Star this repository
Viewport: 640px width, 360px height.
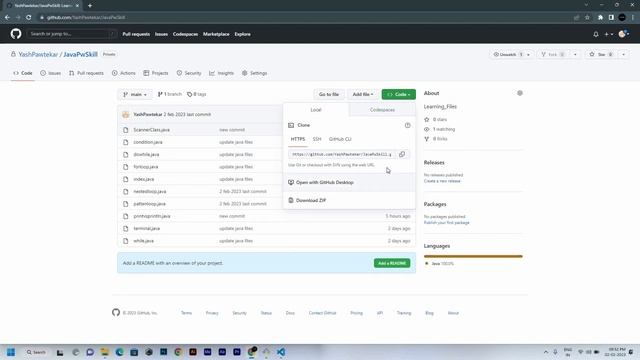tap(602, 54)
